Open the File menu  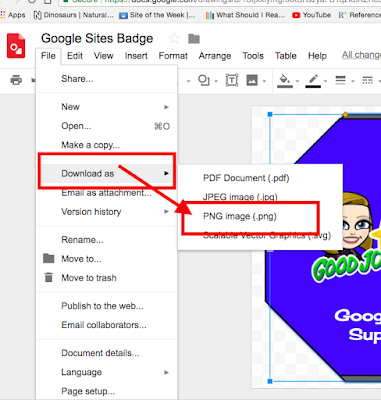click(48, 56)
